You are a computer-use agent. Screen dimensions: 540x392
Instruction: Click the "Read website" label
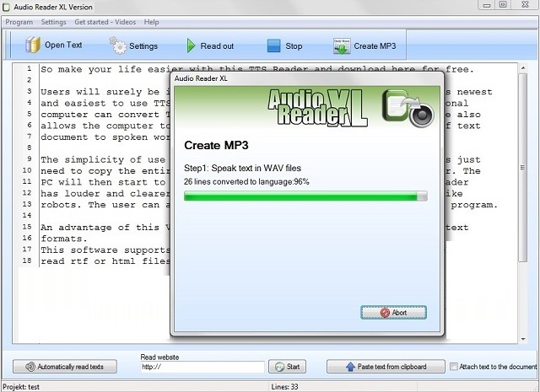pyautogui.click(x=159, y=357)
